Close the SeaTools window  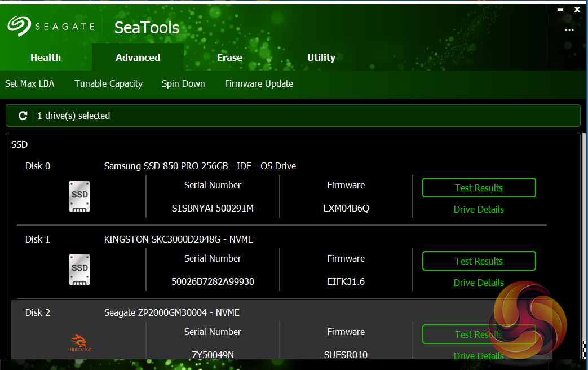point(577,10)
